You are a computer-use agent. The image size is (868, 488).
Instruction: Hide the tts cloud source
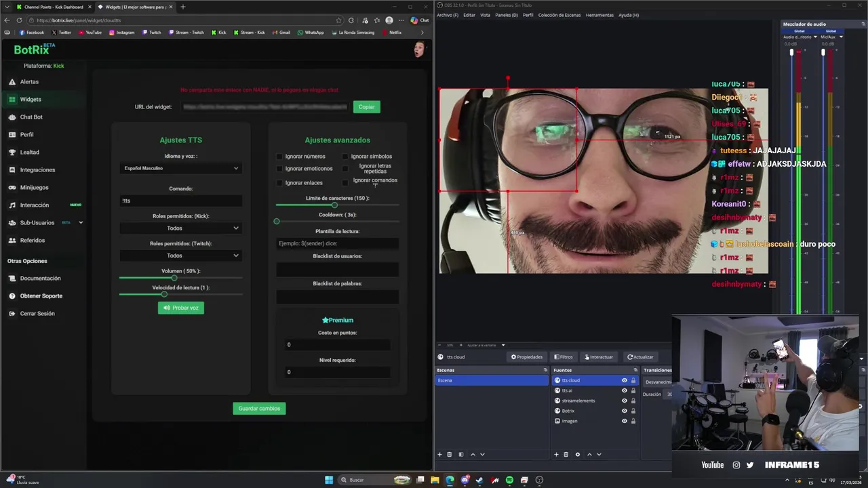click(x=625, y=380)
